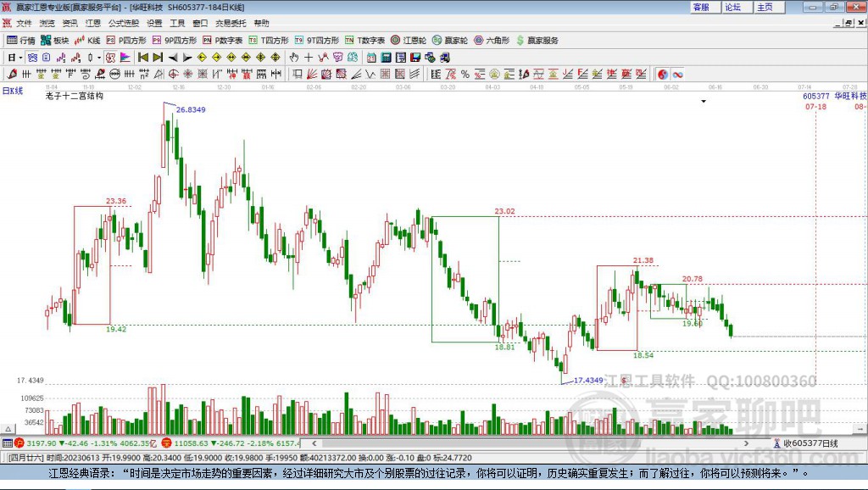
Task: Click the percent % retracement tool
Action: point(465,75)
